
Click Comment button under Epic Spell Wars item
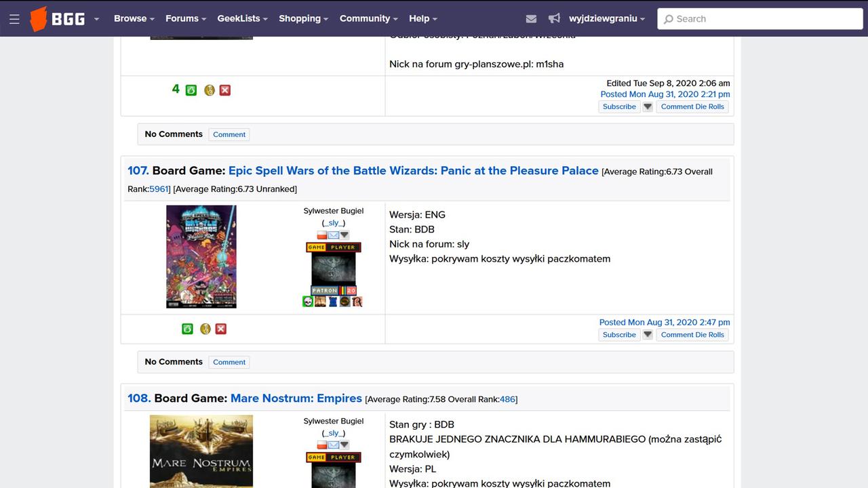point(229,362)
